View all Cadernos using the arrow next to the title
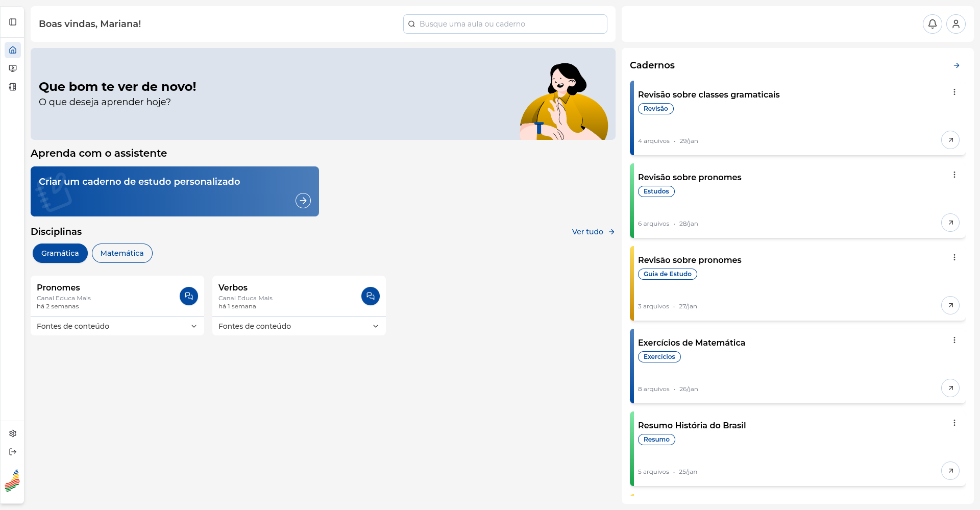The image size is (980, 510). pyautogui.click(x=957, y=65)
